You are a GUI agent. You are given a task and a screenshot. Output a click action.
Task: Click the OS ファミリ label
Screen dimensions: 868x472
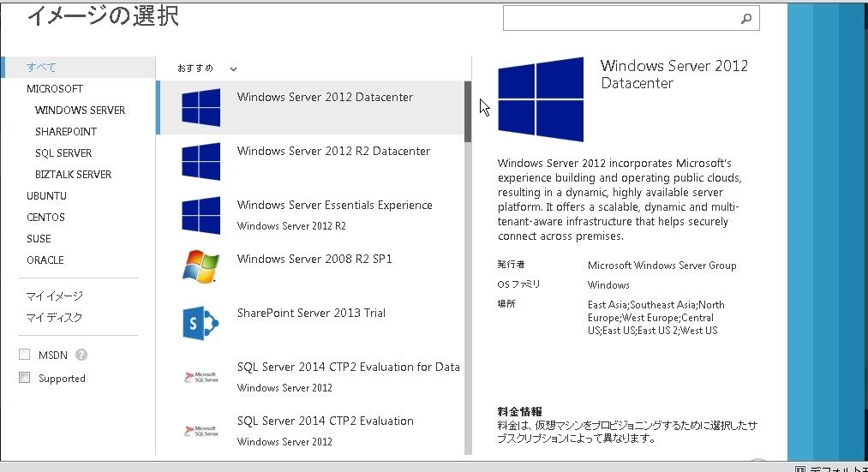[518, 284]
